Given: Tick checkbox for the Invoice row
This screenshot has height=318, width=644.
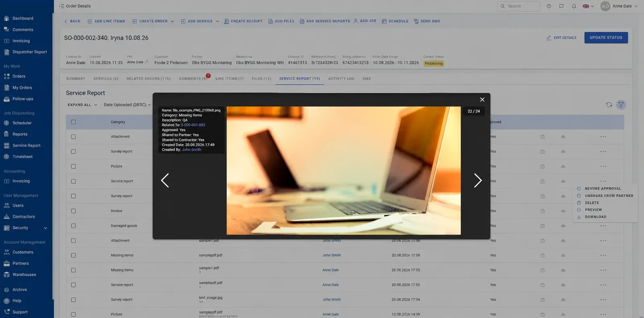Looking at the screenshot, I should click(x=73, y=211).
